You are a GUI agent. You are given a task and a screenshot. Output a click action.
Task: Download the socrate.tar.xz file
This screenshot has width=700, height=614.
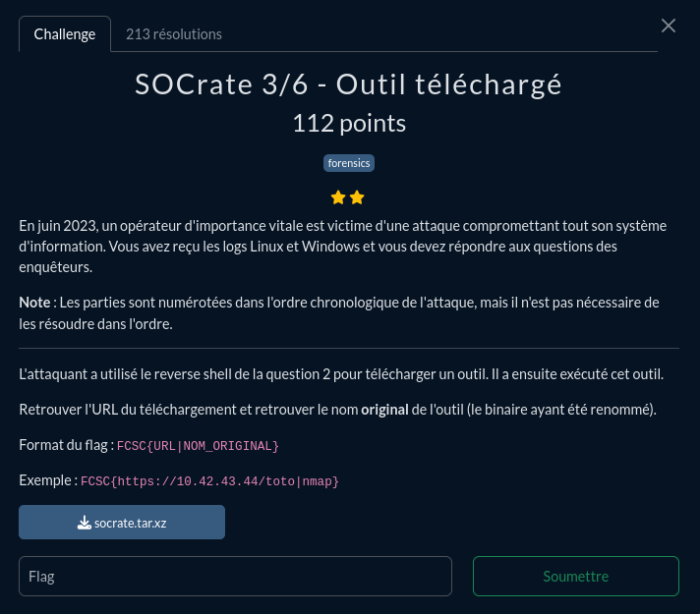click(122, 522)
